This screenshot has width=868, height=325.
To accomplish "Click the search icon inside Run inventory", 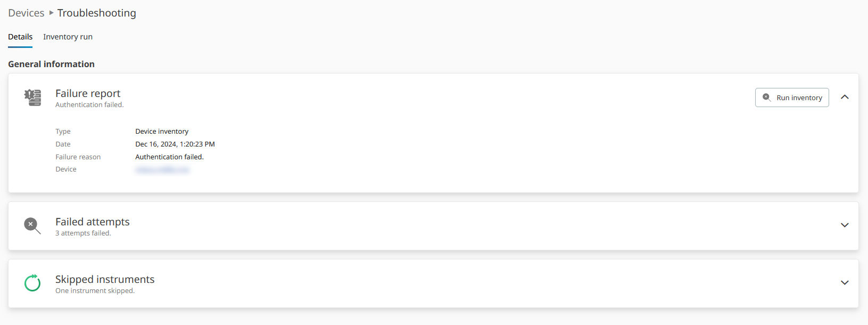I will point(766,97).
